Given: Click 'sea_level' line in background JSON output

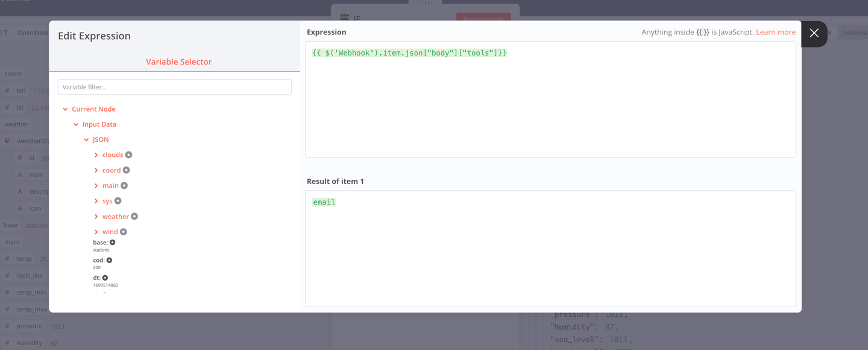Looking at the screenshot, I should tap(591, 339).
